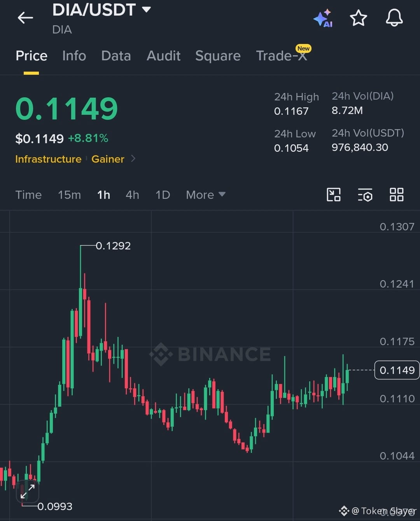Tap the +8.81% change percentage
This screenshot has width=420, height=521.
coord(88,138)
